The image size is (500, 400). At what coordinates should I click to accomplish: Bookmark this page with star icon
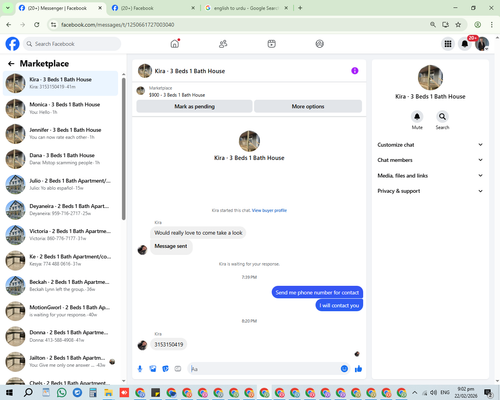[458, 25]
